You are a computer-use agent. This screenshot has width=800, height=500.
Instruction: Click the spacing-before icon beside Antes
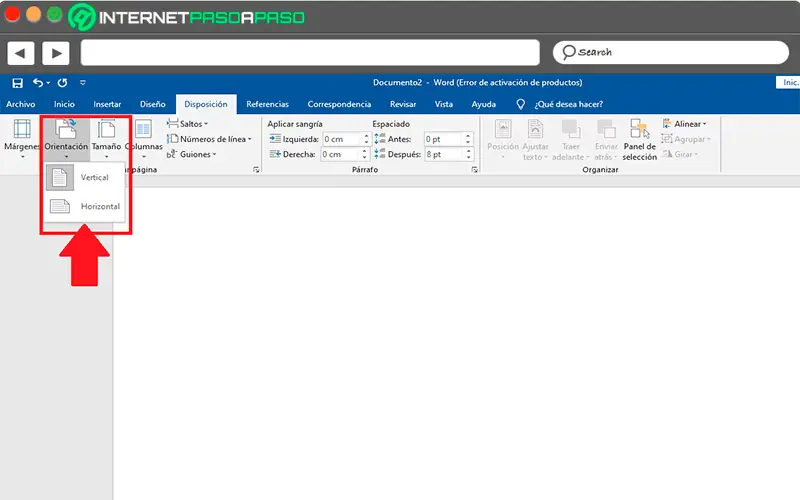coord(380,139)
